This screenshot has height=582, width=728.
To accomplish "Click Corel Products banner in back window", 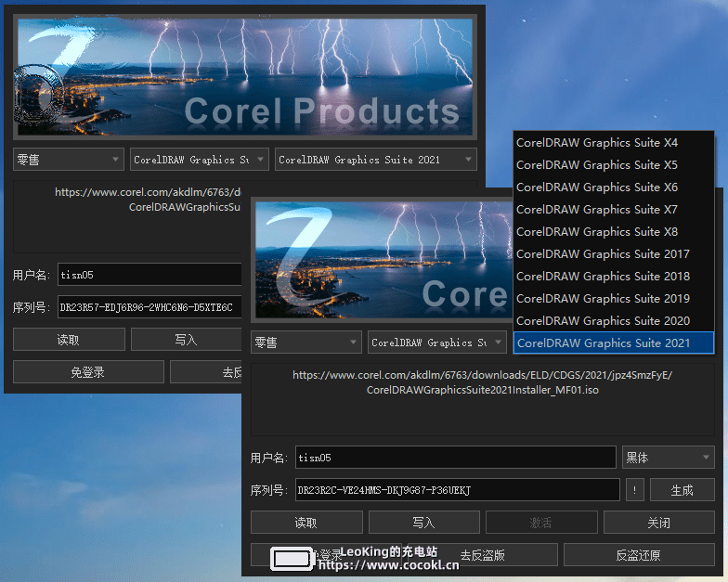I will pyautogui.click(x=245, y=77).
